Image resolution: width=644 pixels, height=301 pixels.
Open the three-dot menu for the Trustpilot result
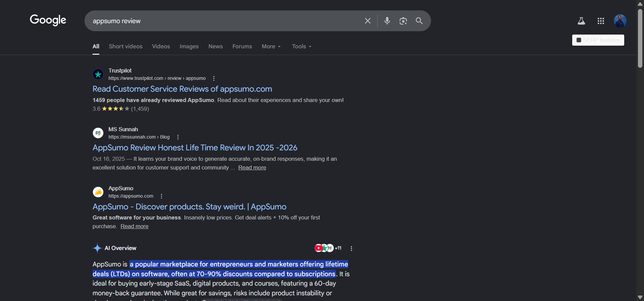[x=214, y=78]
